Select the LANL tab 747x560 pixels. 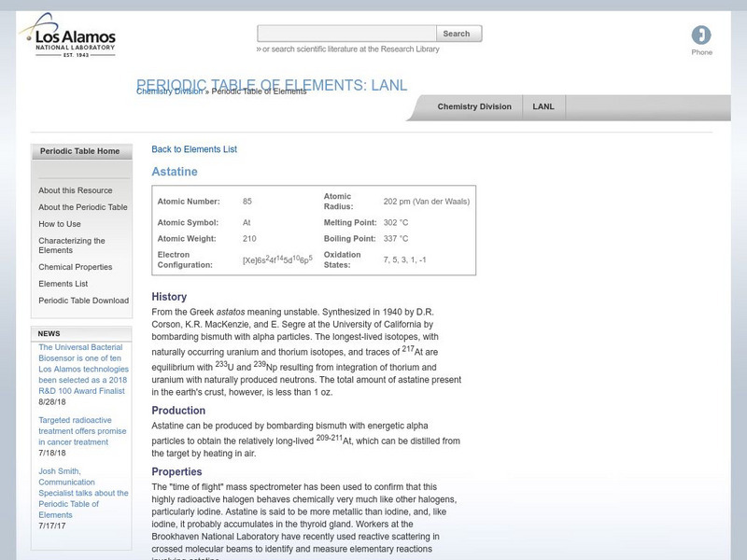tap(543, 106)
